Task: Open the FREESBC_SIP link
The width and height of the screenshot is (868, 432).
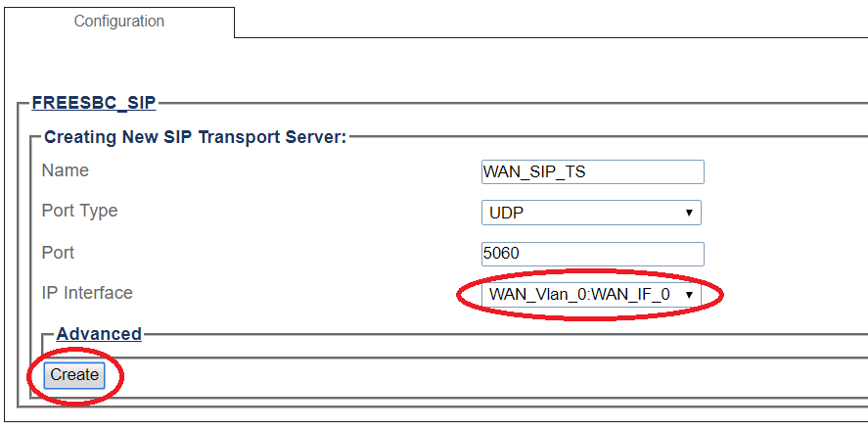Action: [x=94, y=102]
